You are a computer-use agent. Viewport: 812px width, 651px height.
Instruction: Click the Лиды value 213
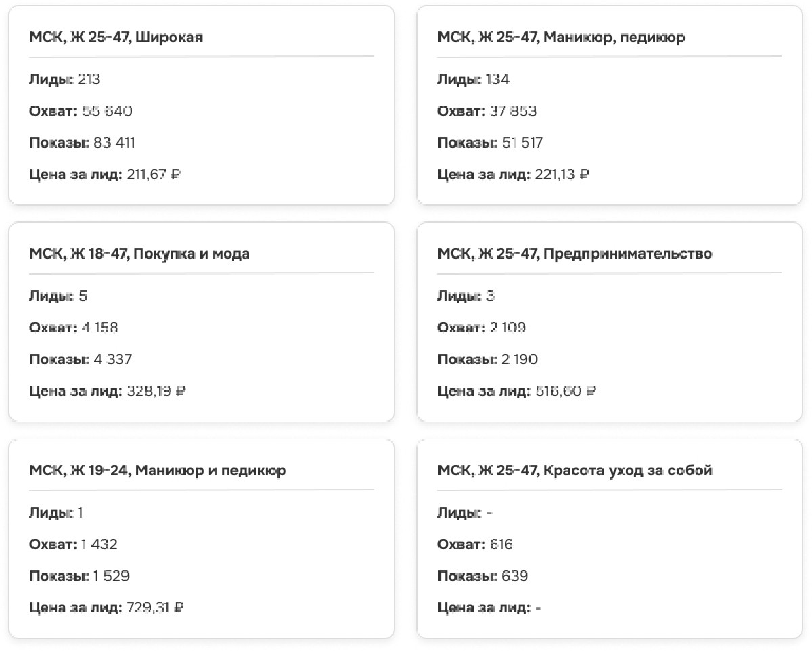(89, 79)
